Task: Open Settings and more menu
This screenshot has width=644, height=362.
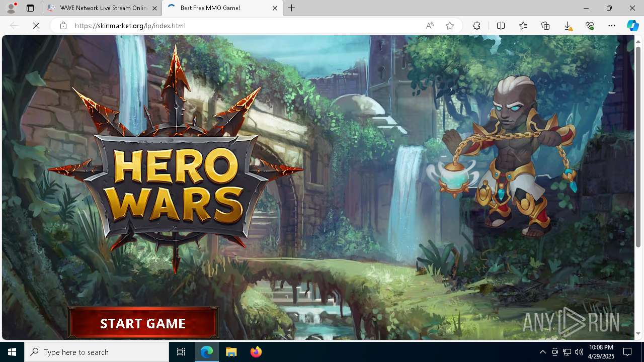Action: coord(612,26)
